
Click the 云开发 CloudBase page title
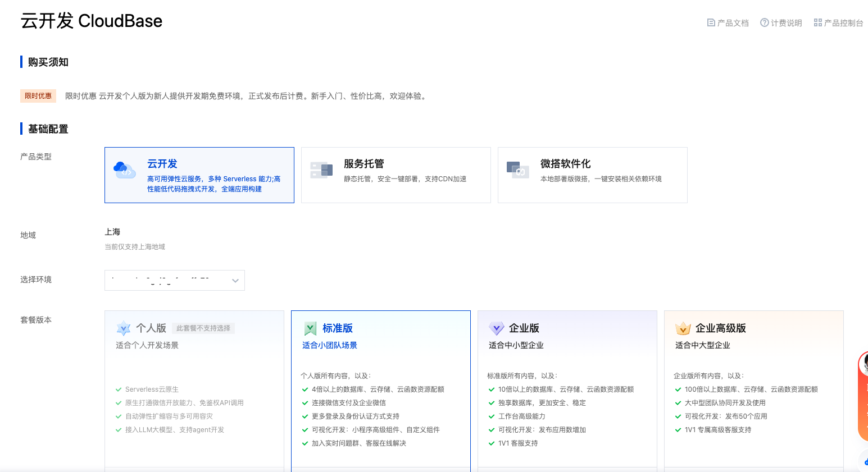click(92, 21)
